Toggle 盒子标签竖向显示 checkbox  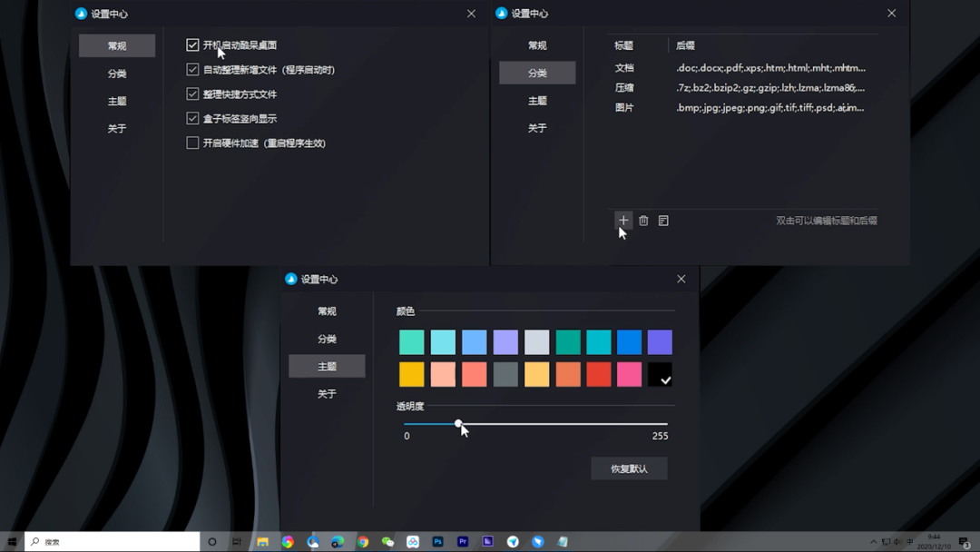(192, 118)
